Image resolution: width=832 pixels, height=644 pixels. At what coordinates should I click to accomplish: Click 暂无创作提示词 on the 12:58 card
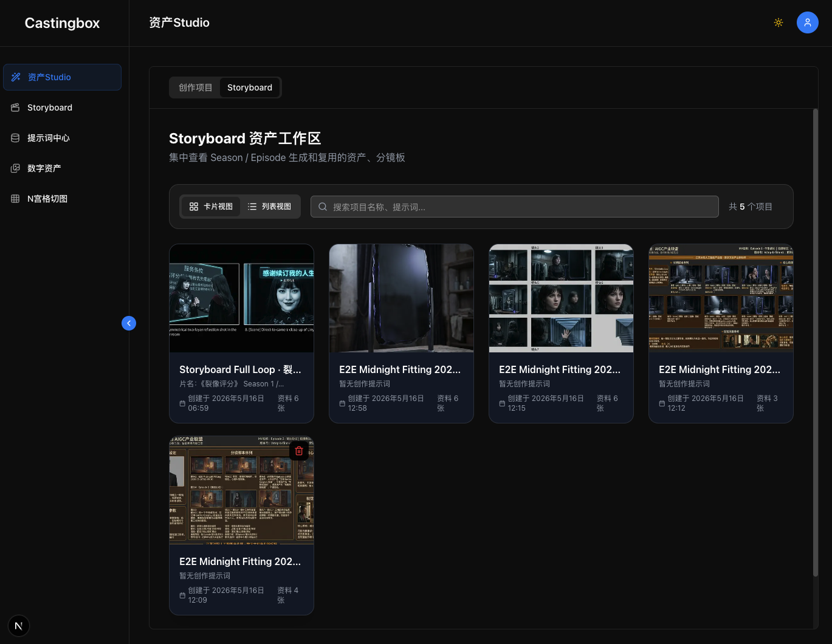point(365,384)
